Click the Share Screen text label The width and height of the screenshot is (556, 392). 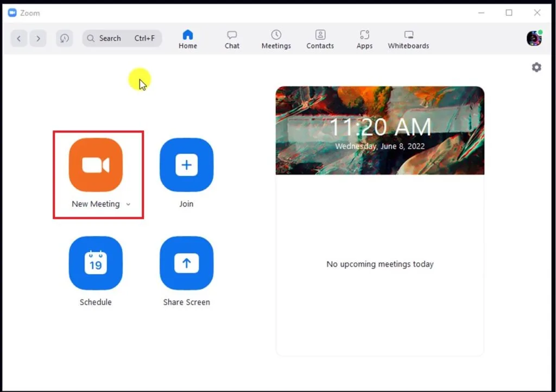[186, 302]
